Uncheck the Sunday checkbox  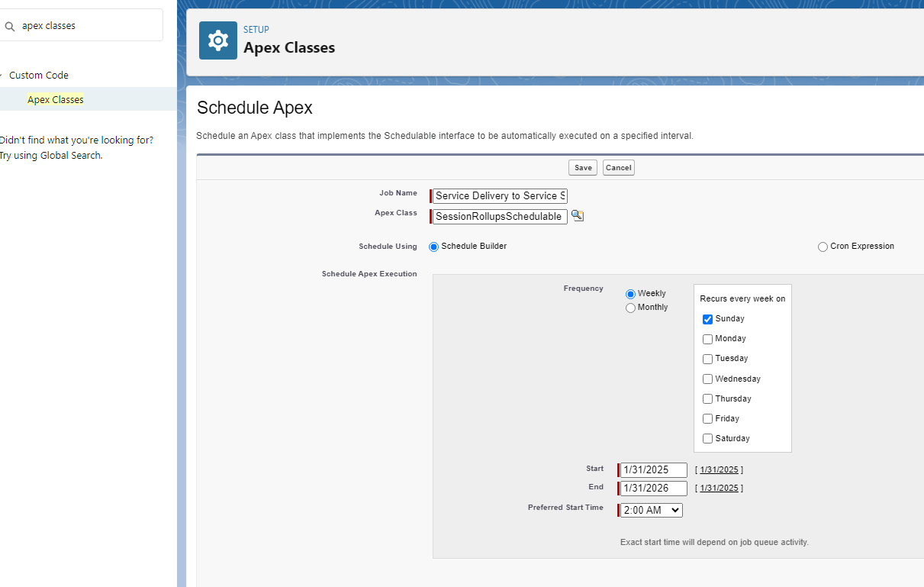(707, 320)
